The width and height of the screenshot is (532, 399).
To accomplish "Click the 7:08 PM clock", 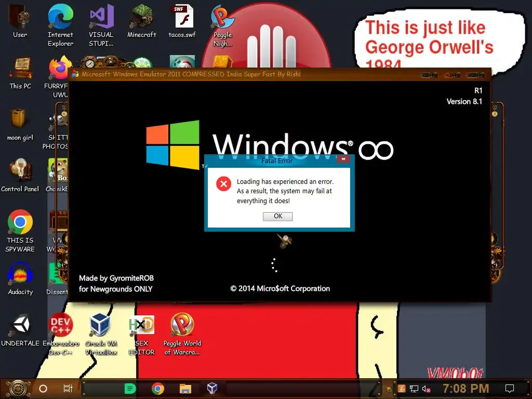I will pyautogui.click(x=466, y=389).
